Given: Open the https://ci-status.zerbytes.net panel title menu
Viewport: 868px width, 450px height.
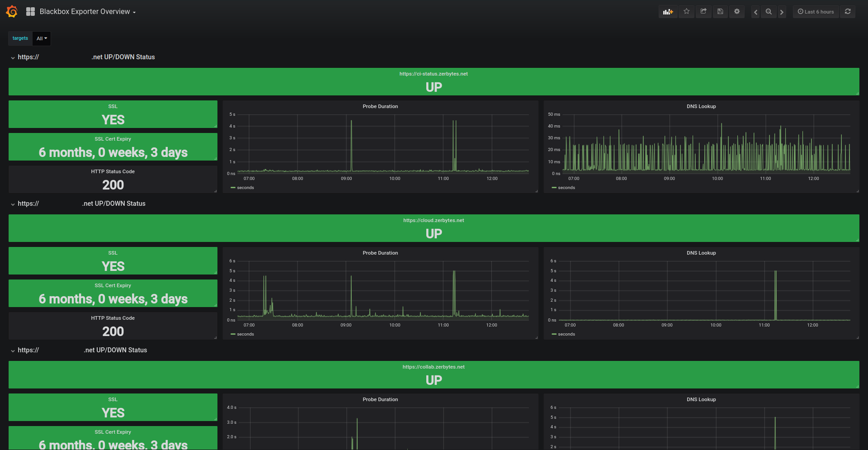Looking at the screenshot, I should pyautogui.click(x=434, y=74).
